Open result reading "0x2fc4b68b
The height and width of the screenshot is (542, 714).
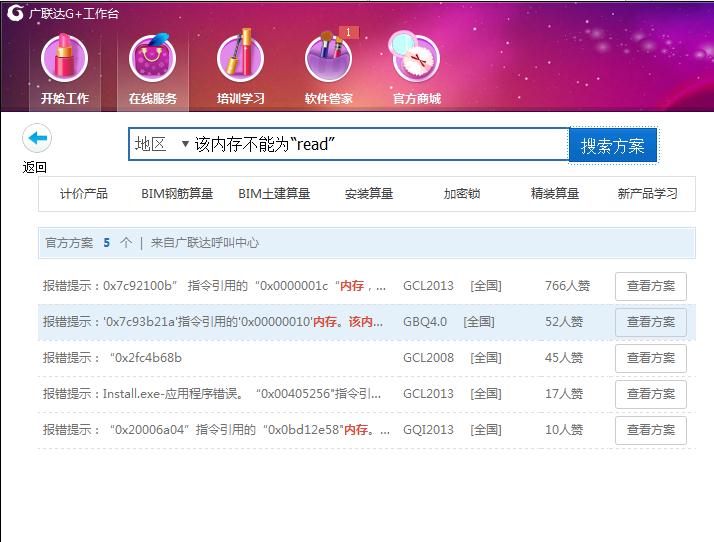pyautogui.click(x=112, y=358)
